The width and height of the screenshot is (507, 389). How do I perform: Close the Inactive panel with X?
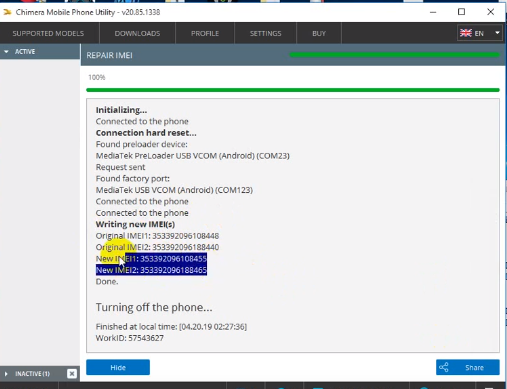(72, 374)
